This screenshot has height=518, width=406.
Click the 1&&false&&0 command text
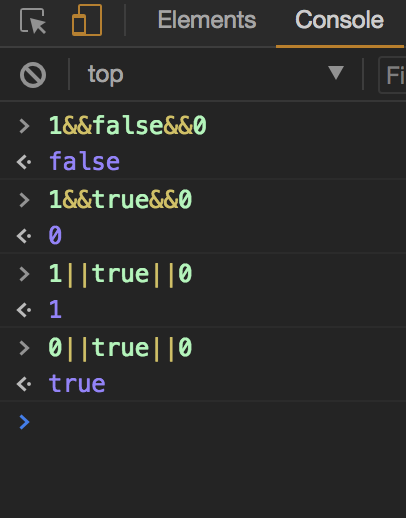(x=128, y=126)
